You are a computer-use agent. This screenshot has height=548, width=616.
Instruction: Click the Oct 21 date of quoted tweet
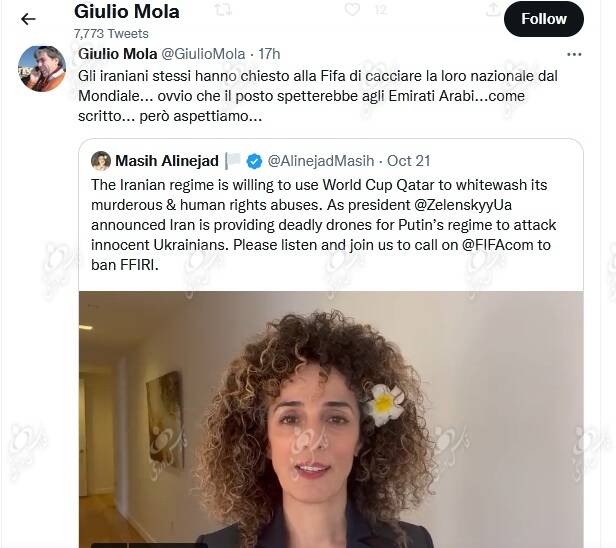(x=409, y=161)
